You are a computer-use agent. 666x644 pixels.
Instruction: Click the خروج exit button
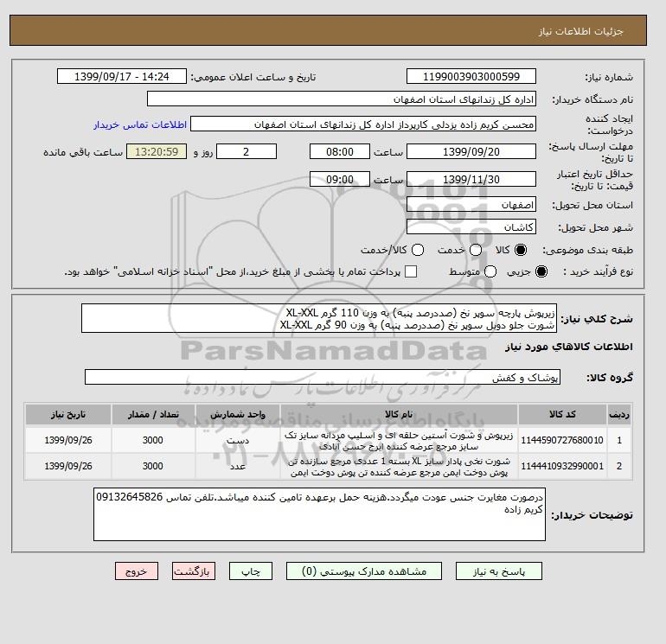(137, 571)
